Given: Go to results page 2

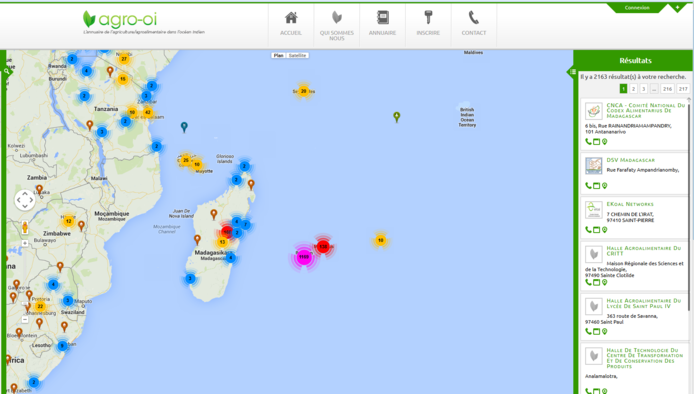Looking at the screenshot, I should coord(633,89).
